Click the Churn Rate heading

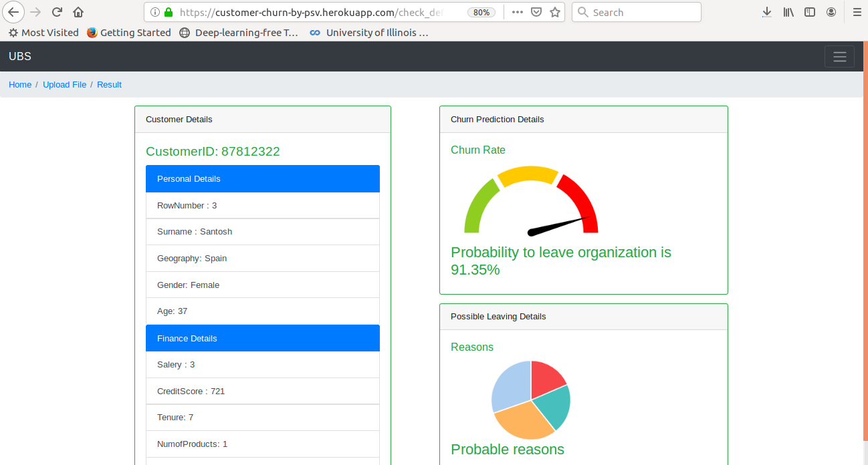point(478,150)
